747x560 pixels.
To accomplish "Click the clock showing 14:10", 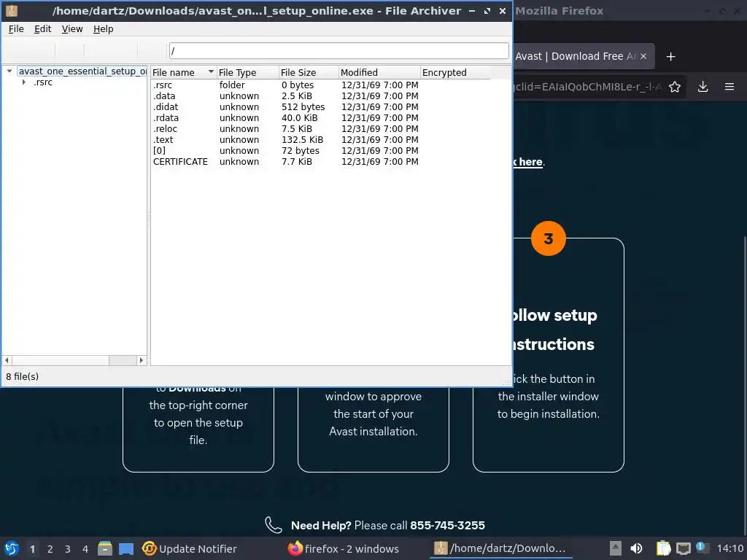I will pyautogui.click(x=729, y=548).
